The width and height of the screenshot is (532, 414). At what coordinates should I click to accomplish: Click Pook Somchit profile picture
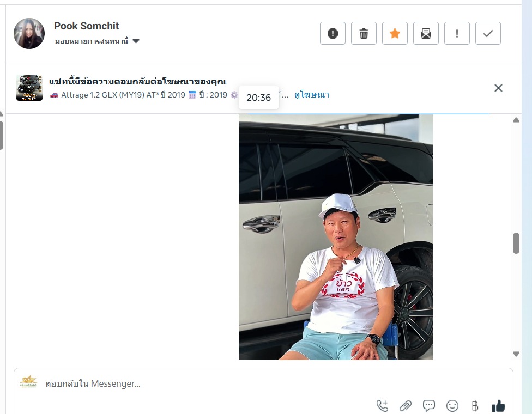[29, 33]
